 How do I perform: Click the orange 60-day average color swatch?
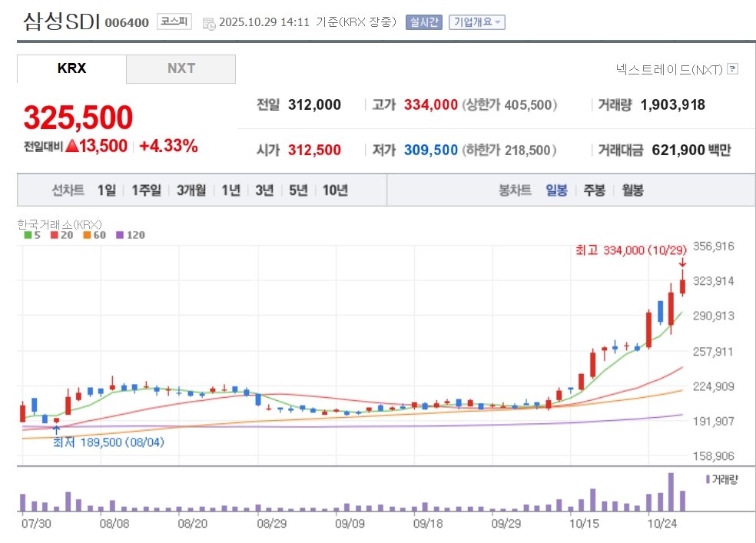[88, 235]
